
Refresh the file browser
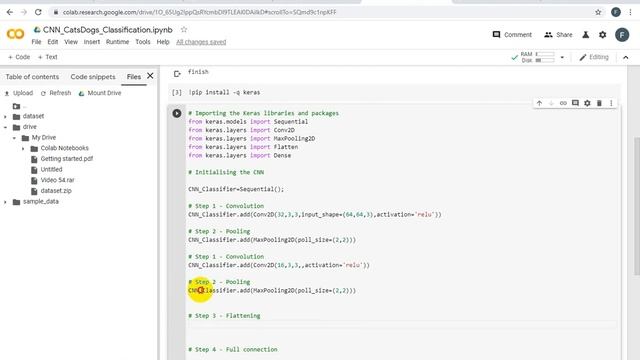tap(56, 93)
